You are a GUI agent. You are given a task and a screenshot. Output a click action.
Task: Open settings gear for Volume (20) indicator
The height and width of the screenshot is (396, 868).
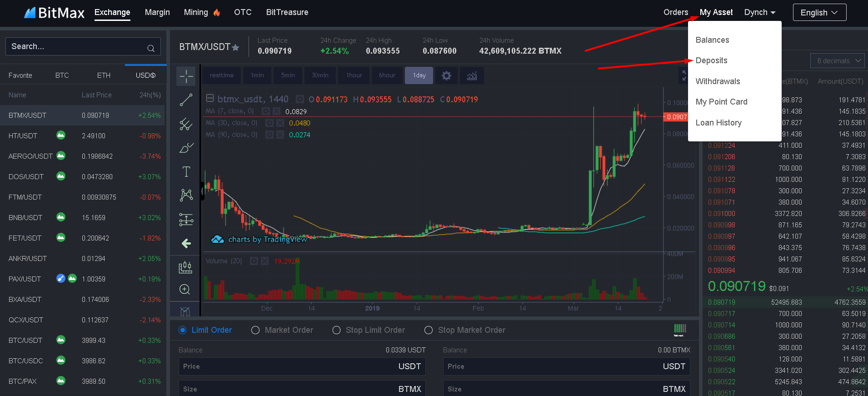coord(254,261)
